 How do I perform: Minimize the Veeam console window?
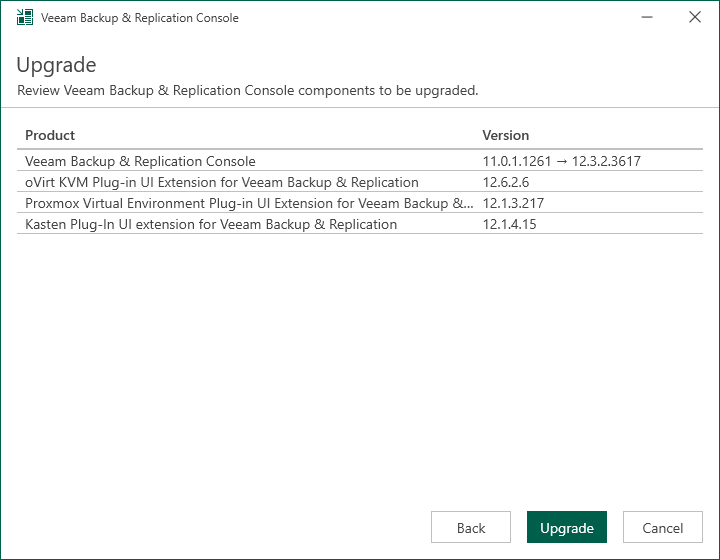pos(647,17)
